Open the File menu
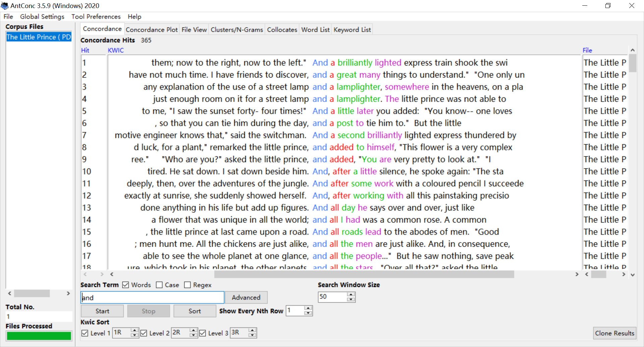 click(x=8, y=16)
